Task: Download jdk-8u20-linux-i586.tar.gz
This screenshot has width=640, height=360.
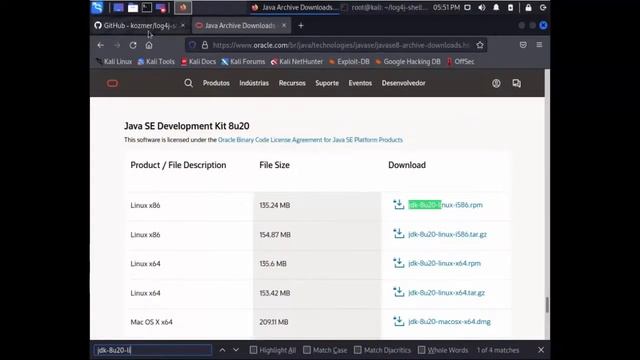Action: pos(447,234)
